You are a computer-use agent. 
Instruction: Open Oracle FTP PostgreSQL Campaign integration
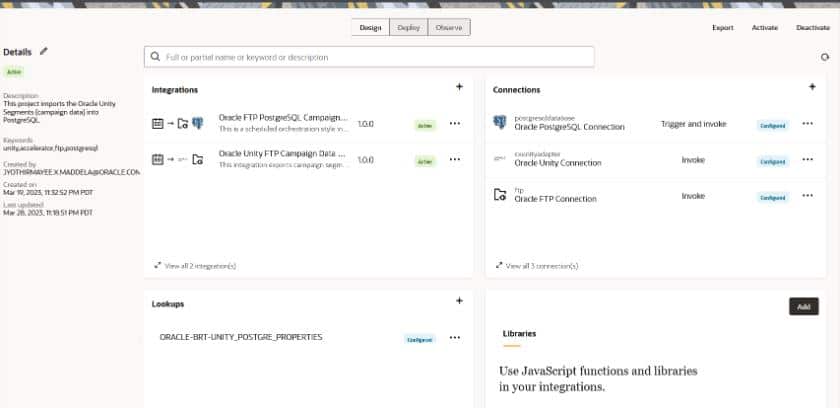(283, 118)
